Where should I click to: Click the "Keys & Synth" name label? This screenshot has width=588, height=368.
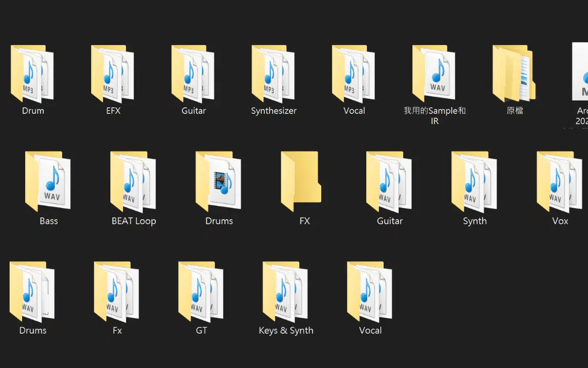point(286,331)
